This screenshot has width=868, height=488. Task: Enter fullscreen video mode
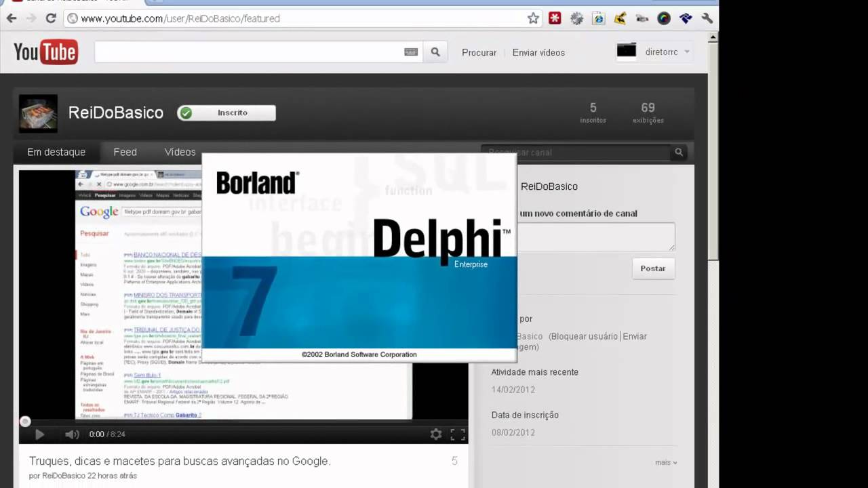coord(458,434)
